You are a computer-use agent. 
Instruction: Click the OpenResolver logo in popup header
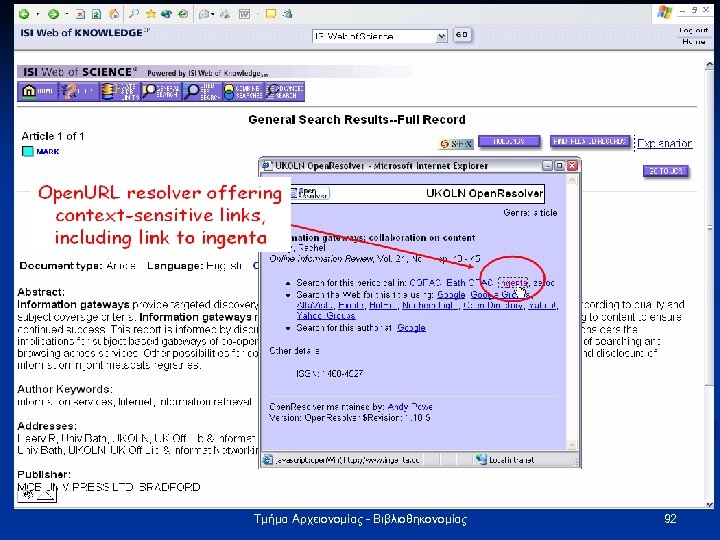[x=309, y=193]
